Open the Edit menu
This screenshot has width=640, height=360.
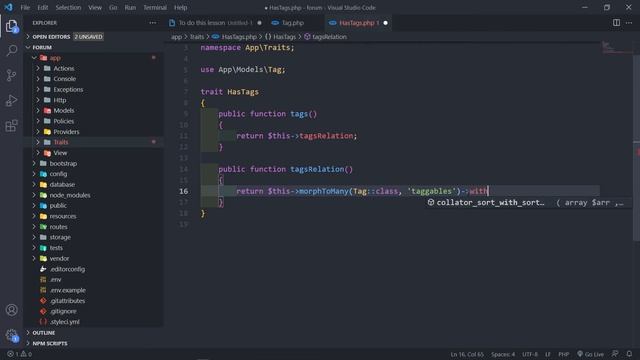pos(42,7)
